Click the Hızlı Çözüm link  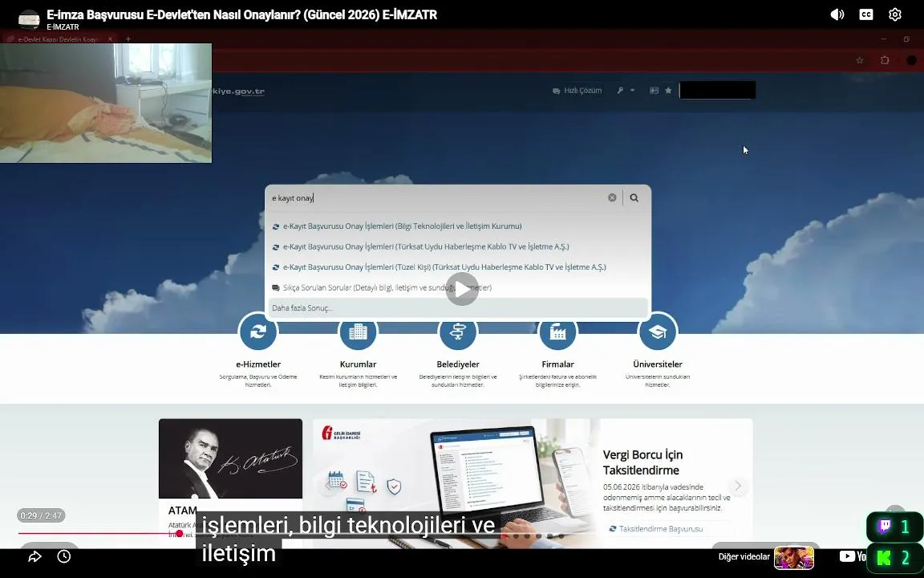tap(577, 91)
